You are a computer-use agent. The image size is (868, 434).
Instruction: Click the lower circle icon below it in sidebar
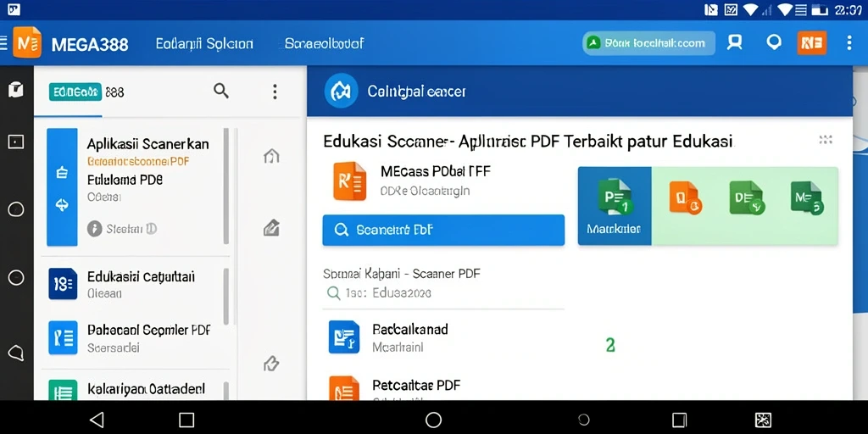point(16,277)
